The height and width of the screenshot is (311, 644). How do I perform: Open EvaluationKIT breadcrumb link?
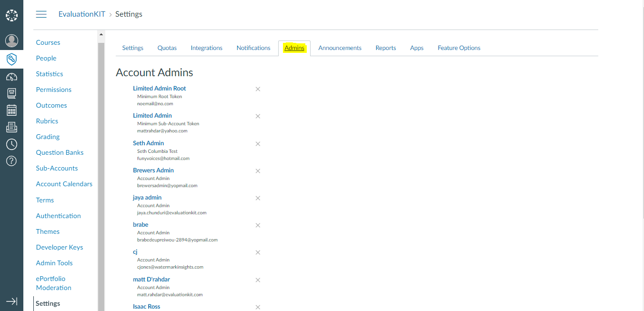(82, 14)
